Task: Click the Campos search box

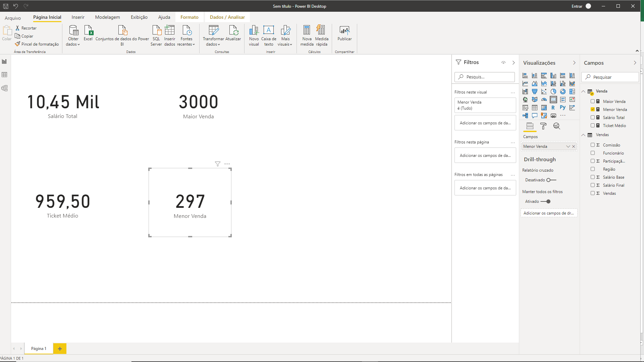Action: [x=610, y=77]
